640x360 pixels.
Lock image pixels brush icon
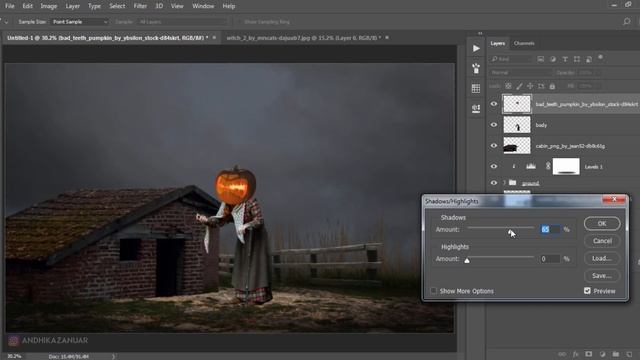[519, 86]
